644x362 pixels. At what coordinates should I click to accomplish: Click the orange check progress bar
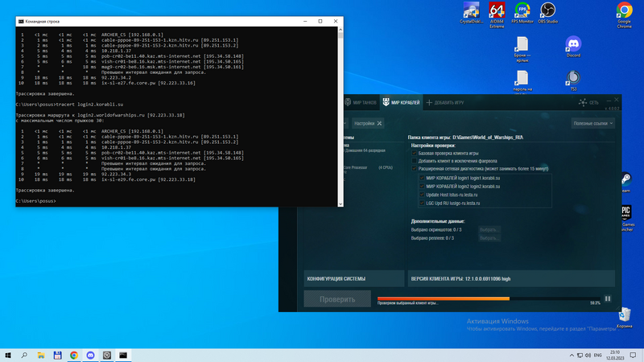click(444, 298)
